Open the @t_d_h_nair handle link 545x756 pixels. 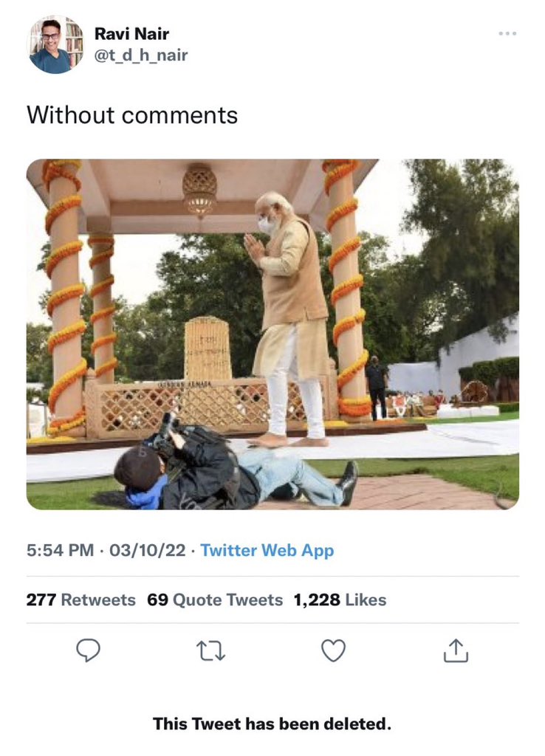coord(141,55)
